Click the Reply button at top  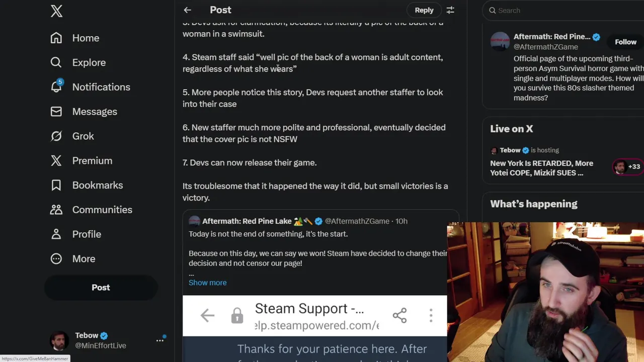424,10
